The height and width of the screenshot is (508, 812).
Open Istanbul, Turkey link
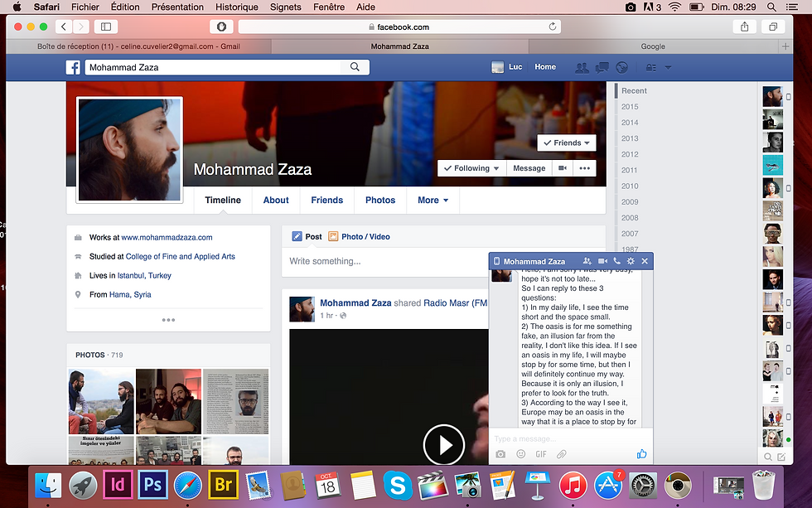[x=144, y=275]
